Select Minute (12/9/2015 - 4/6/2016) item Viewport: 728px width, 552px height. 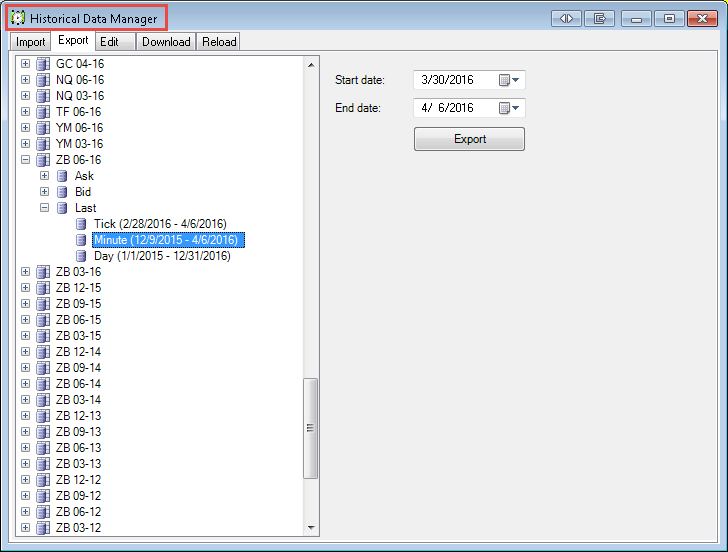pyautogui.click(x=168, y=240)
